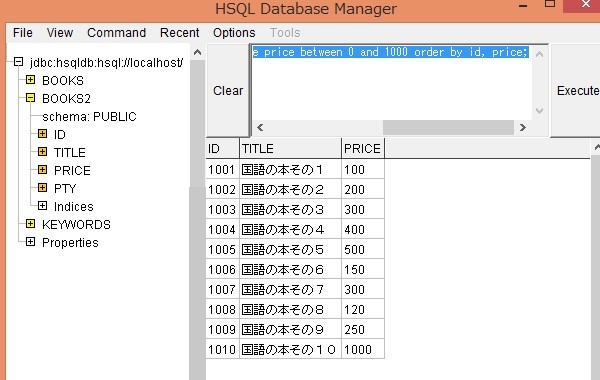Minimize the HSQL Database Manager window
This screenshot has height=380, width=600.
coord(523,5)
